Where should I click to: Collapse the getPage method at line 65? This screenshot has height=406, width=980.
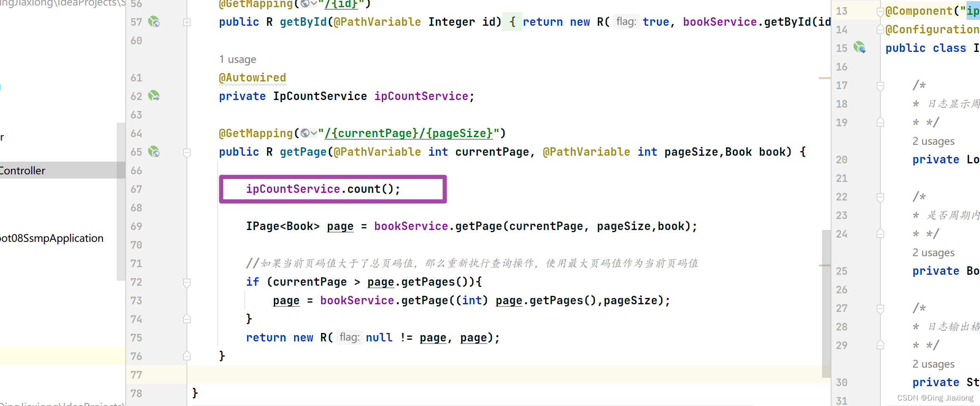click(187, 152)
